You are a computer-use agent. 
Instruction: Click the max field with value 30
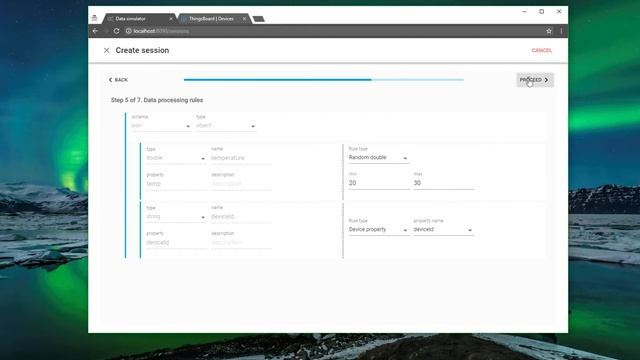click(x=444, y=183)
